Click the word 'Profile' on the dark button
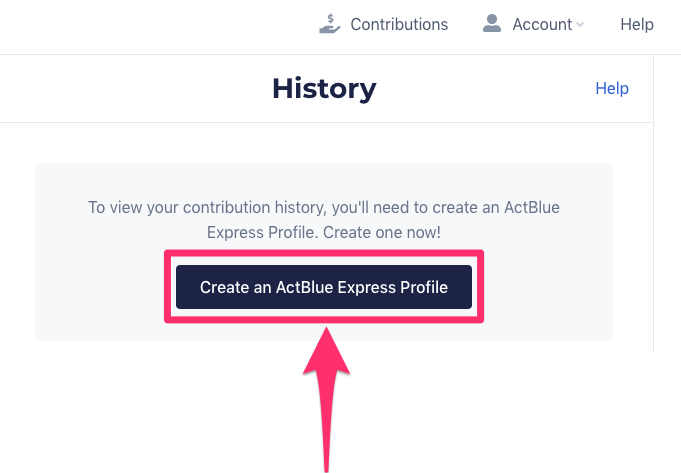 click(422, 287)
